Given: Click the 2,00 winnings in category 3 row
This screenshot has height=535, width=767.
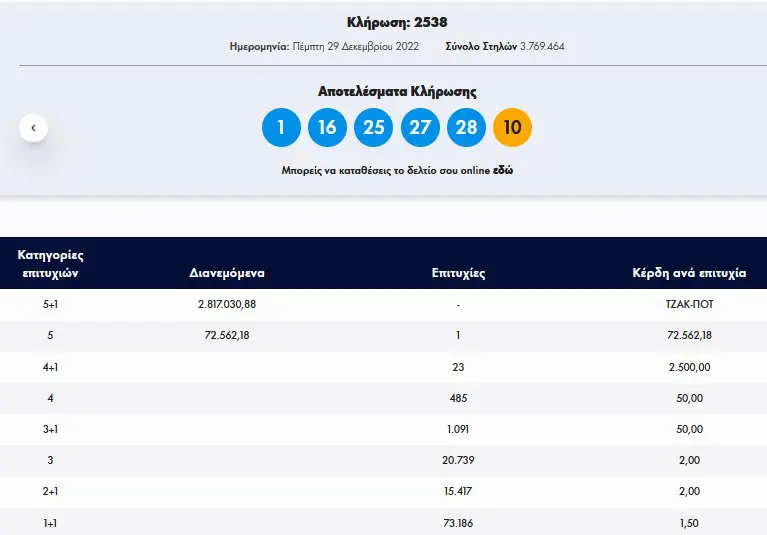Looking at the screenshot, I should click(x=689, y=460).
